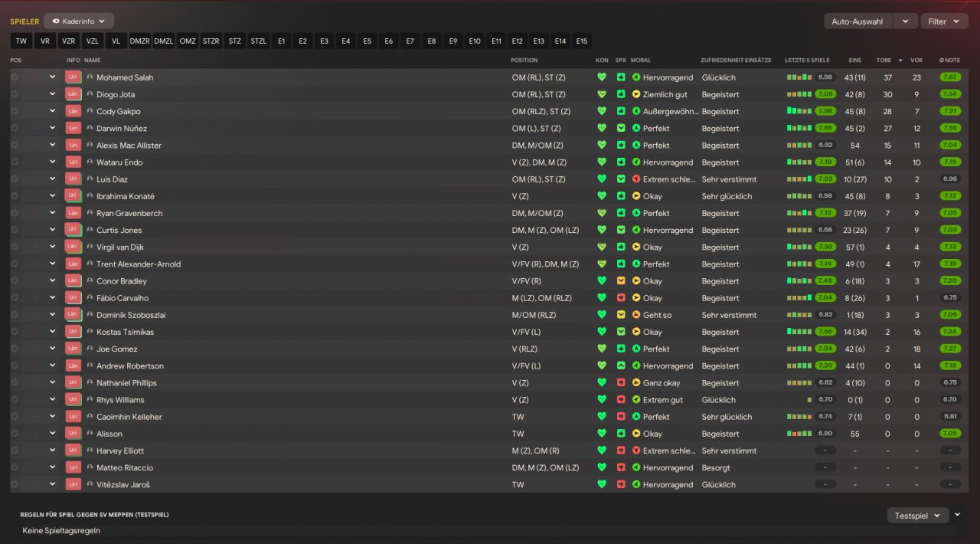The height and width of the screenshot is (544, 980).
Task: Click the orange sharpness icon for Conor Bradley
Action: click(621, 281)
